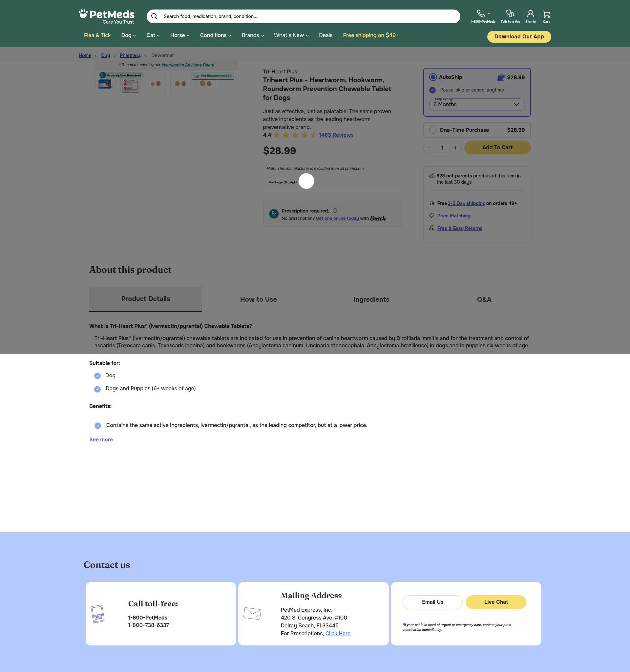Click the Tri-Heart Plus brand link

[280, 72]
